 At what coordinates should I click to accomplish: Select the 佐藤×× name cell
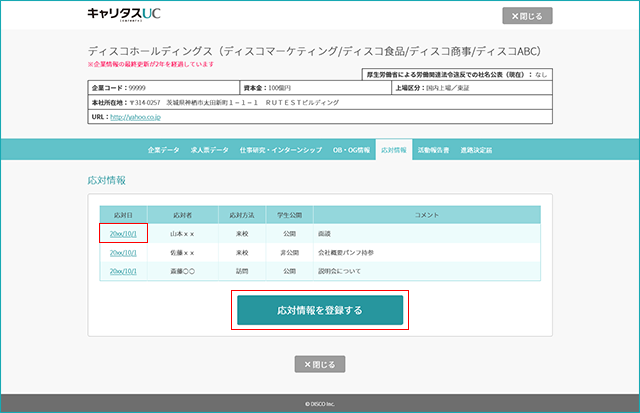point(182,253)
